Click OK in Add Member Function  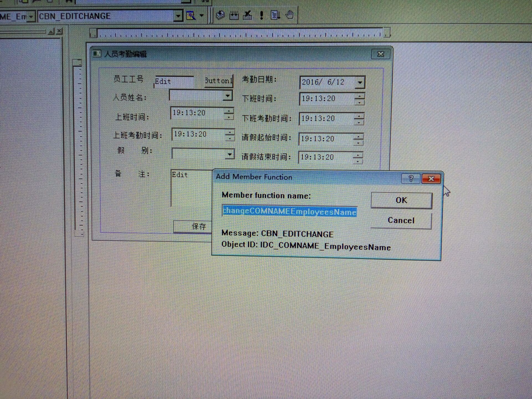pyautogui.click(x=401, y=200)
